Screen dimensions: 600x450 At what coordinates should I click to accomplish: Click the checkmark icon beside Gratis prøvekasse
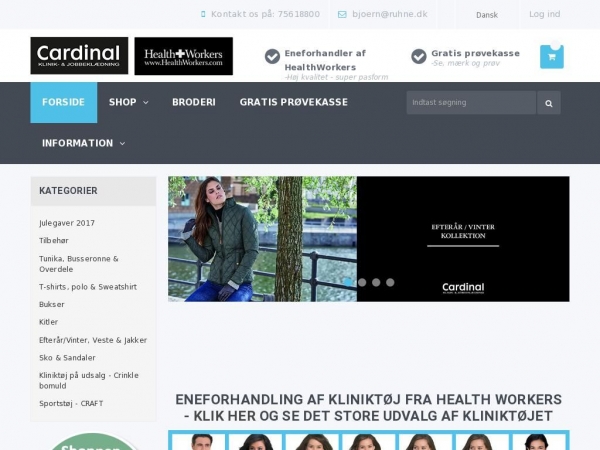pyautogui.click(x=419, y=56)
